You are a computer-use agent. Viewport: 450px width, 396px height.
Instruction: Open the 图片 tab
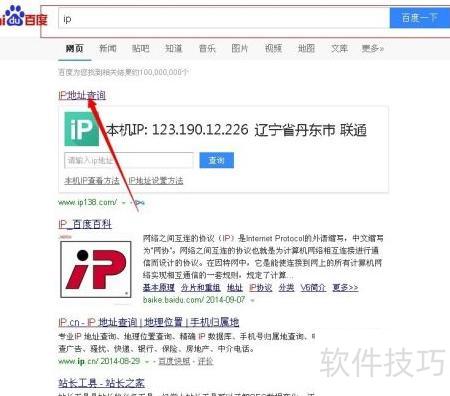pos(240,48)
